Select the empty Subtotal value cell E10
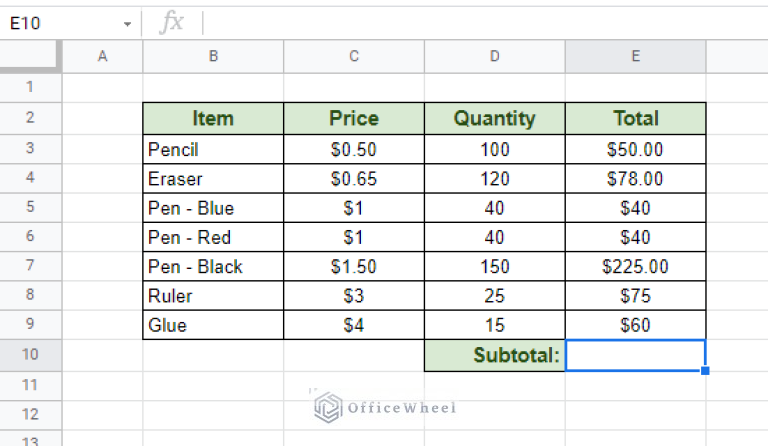Screen dimensions: 768x446 [x=636, y=355]
